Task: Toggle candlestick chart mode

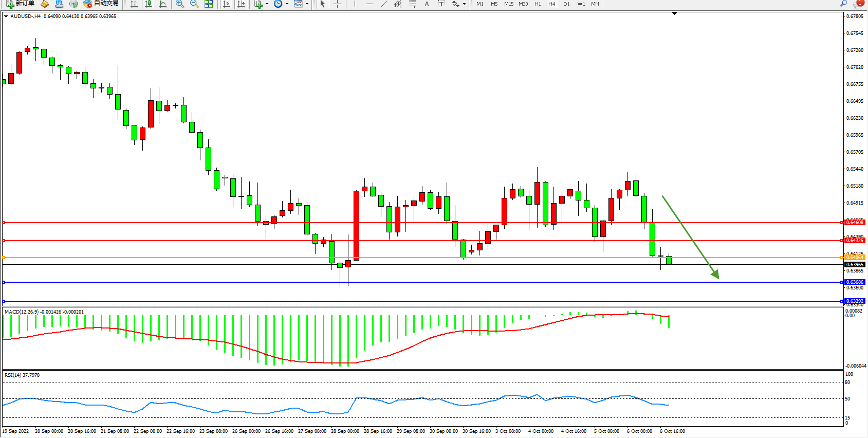Action: coord(149,4)
